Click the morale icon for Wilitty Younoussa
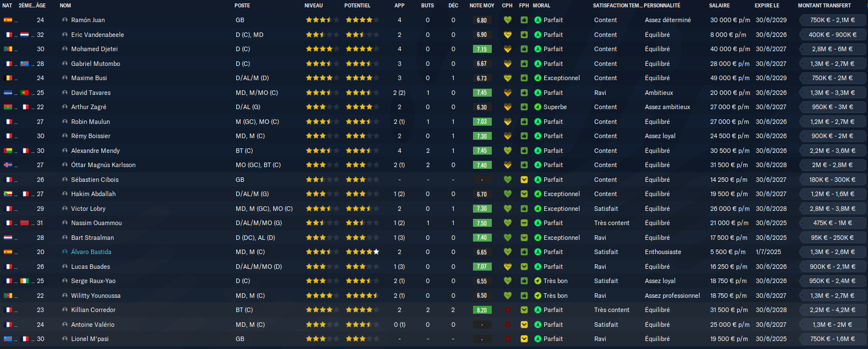The image size is (868, 349). 538,296
